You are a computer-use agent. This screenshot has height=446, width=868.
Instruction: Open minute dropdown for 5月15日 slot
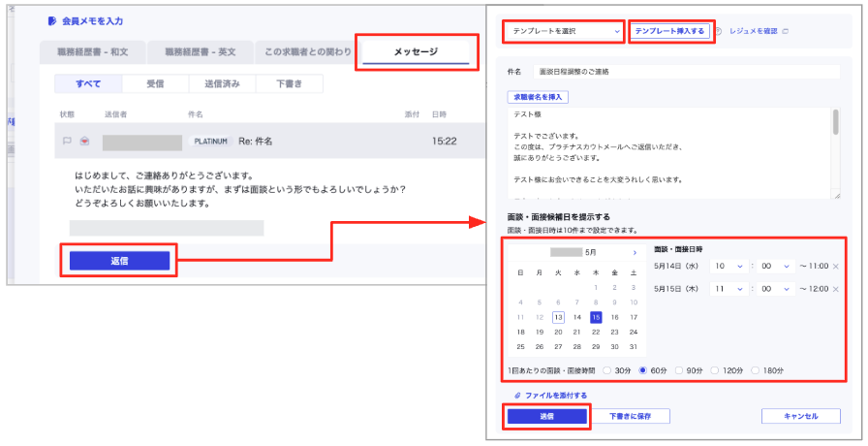777,289
